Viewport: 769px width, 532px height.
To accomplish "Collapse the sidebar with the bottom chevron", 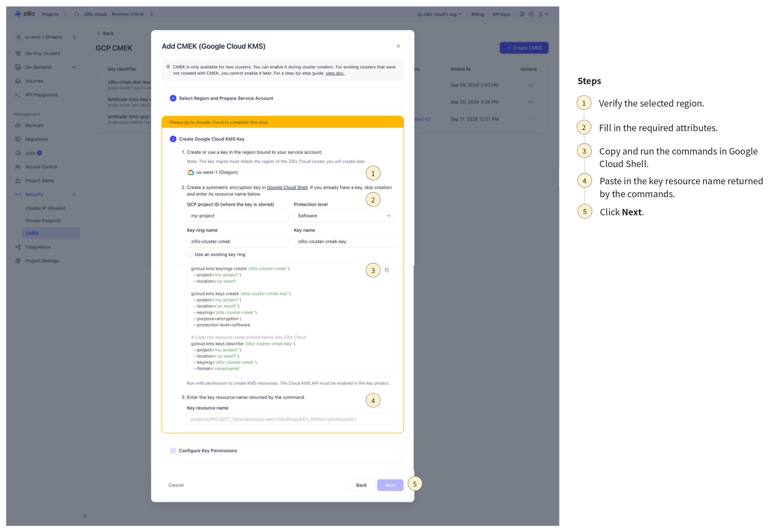I will (x=85, y=516).
